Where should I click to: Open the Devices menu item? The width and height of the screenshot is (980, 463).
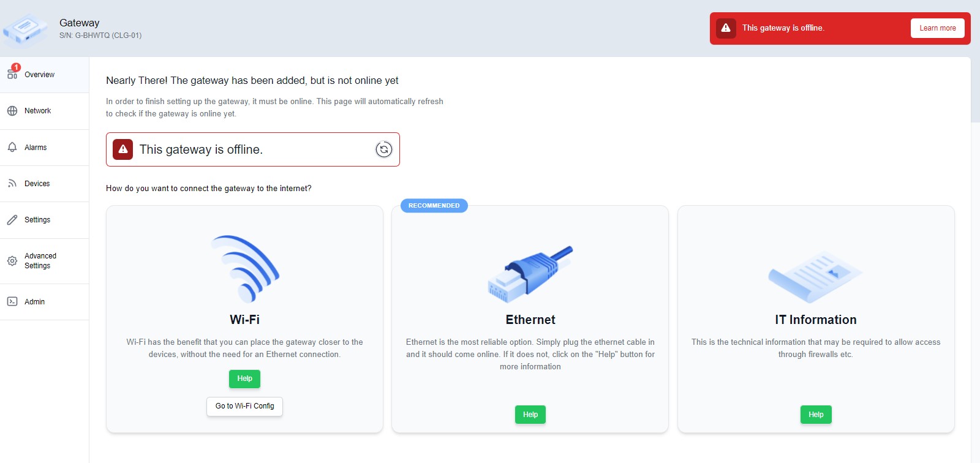pyautogui.click(x=44, y=184)
